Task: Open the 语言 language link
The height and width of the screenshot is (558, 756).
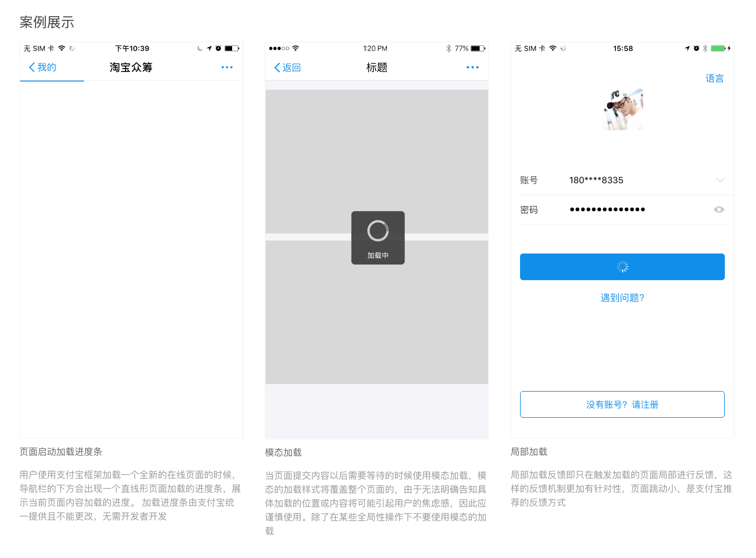Action: tap(714, 79)
